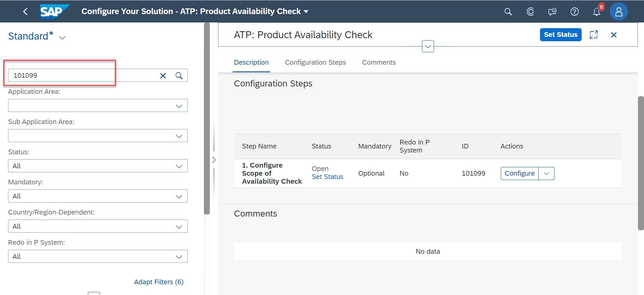Switch to the Configuration Steps tab
The image size is (644, 295).
coord(315,62)
